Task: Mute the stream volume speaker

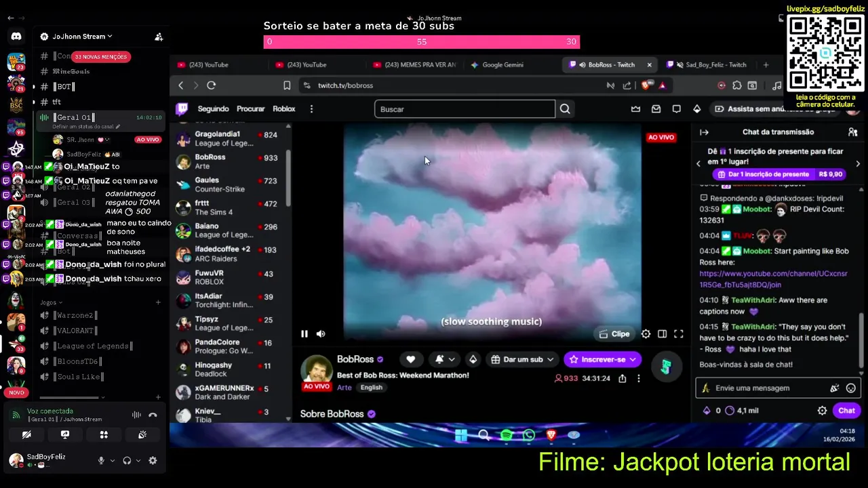Action: click(321, 333)
